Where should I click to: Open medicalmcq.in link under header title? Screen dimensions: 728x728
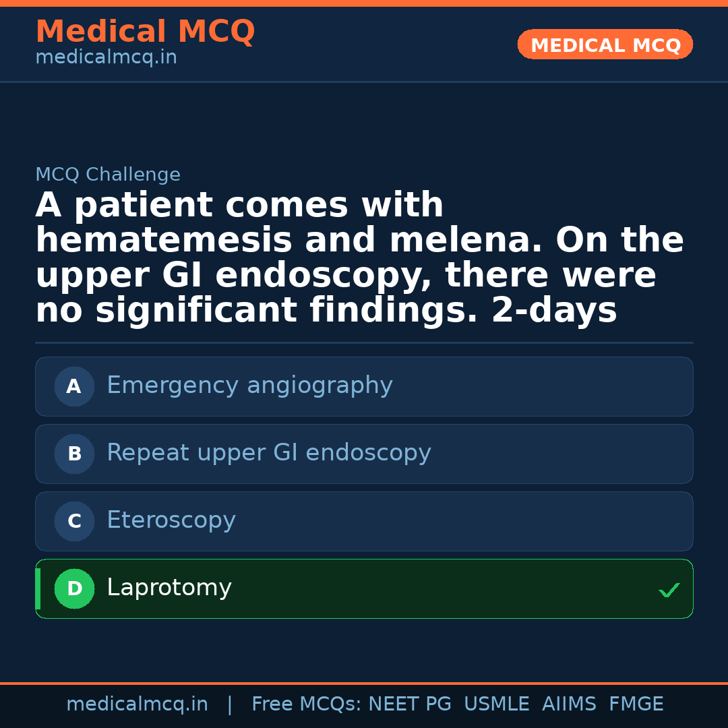pyautogui.click(x=106, y=58)
